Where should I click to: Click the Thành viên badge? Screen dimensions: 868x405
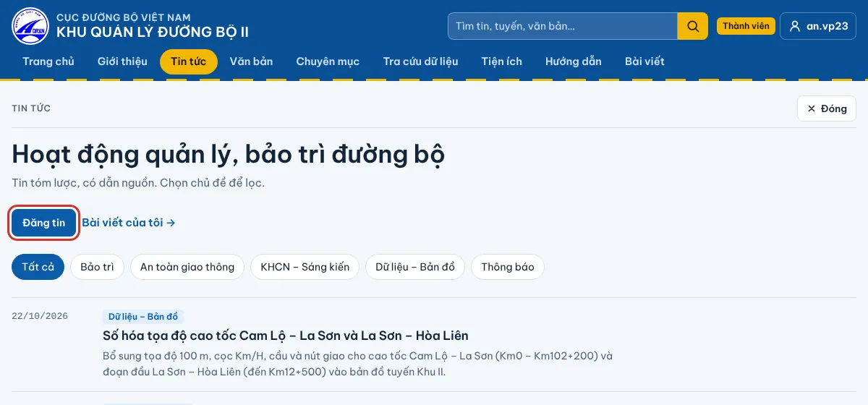click(x=746, y=26)
